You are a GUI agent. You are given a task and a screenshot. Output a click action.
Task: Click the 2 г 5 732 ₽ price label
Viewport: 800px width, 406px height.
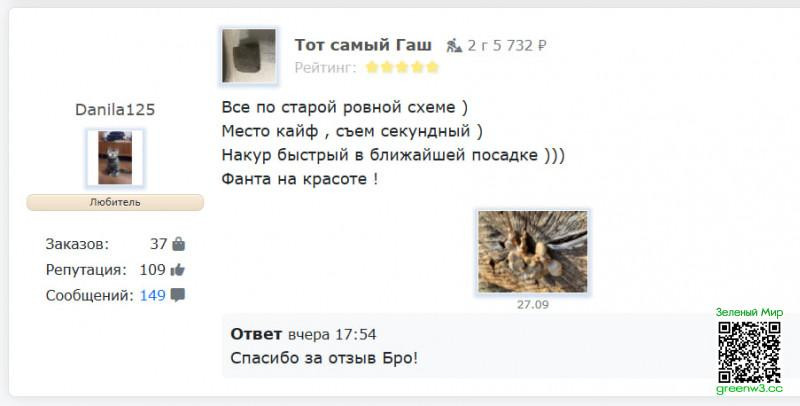coord(507,46)
